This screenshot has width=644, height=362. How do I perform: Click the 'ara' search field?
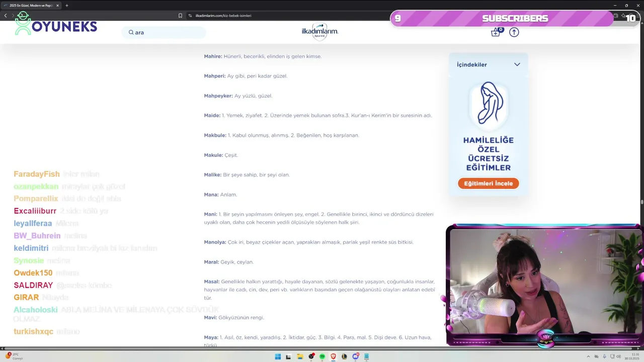pyautogui.click(x=164, y=32)
